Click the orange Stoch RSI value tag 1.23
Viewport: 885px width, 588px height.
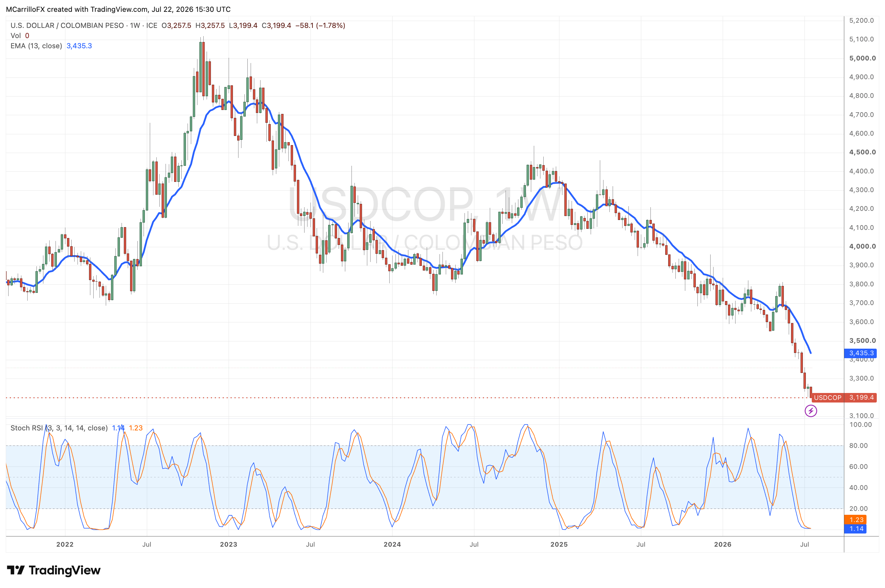point(855,519)
